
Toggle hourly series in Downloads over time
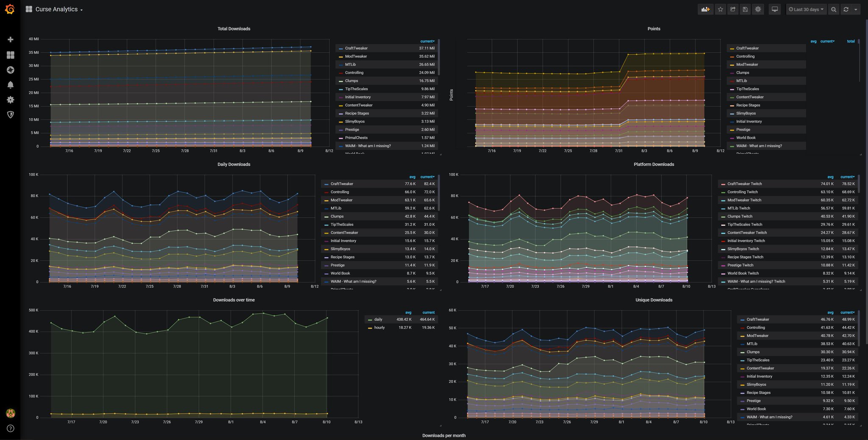tap(379, 328)
